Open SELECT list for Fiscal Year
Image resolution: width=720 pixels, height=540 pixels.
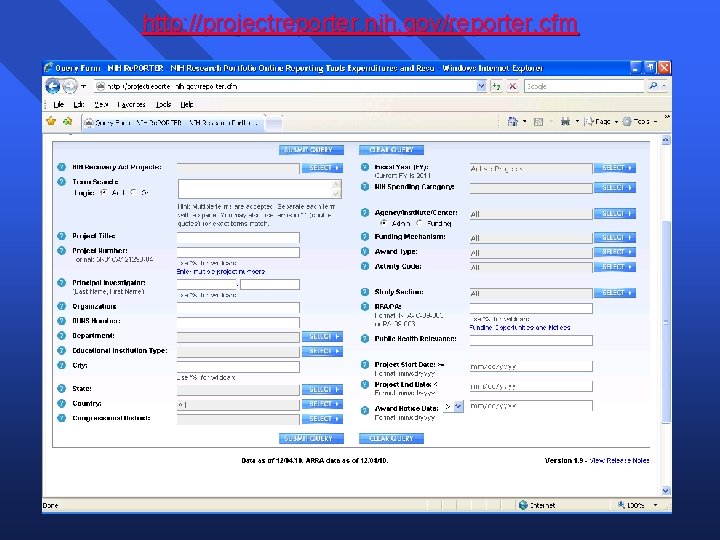615,168
